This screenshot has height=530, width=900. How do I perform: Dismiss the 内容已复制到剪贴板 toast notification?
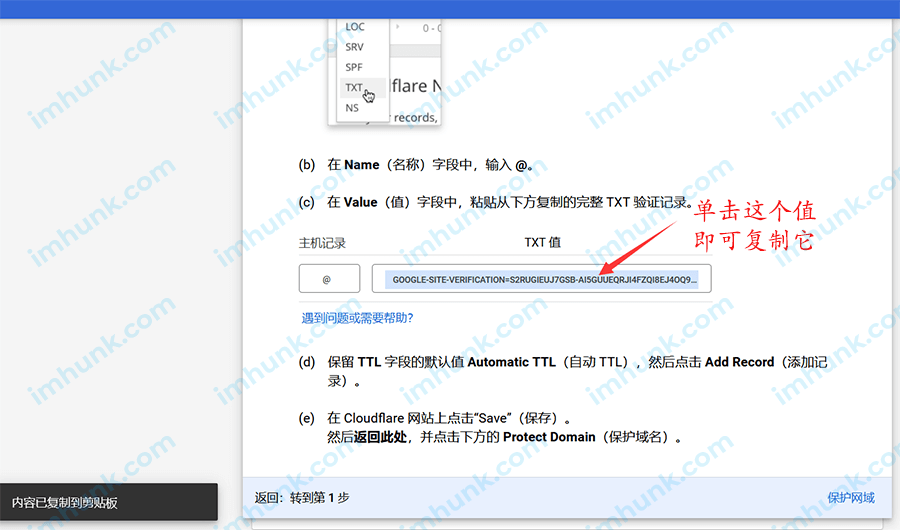[x=109, y=502]
